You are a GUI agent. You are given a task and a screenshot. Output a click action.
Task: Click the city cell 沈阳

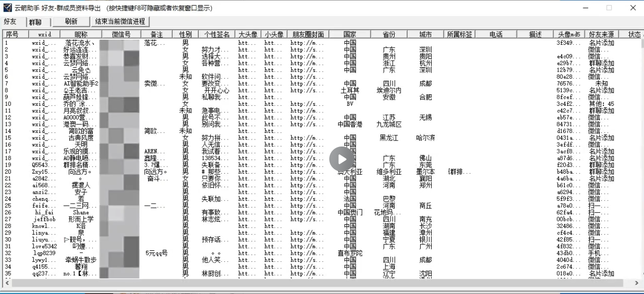426,273
